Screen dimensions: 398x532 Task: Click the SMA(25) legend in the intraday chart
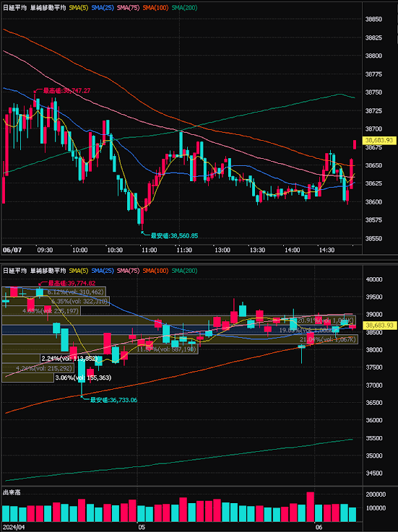103,7
